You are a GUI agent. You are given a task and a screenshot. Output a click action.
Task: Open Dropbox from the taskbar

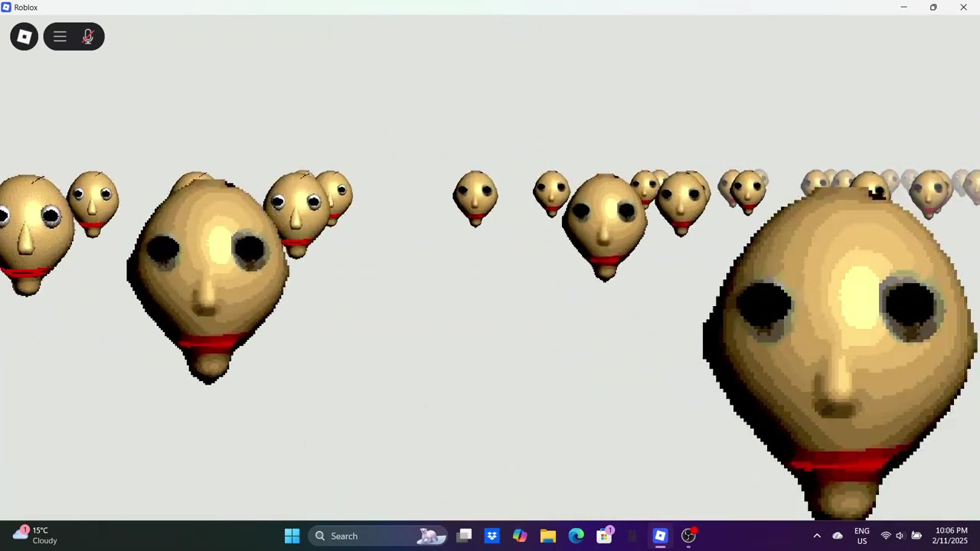coord(492,536)
